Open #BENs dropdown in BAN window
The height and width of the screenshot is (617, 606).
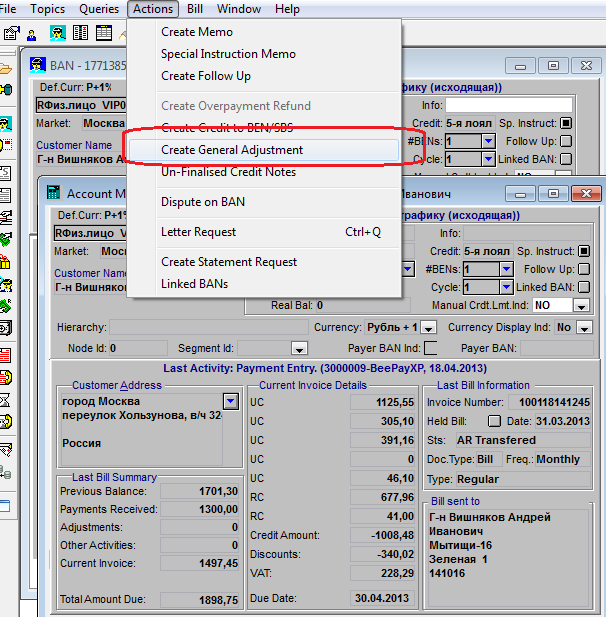pos(488,141)
